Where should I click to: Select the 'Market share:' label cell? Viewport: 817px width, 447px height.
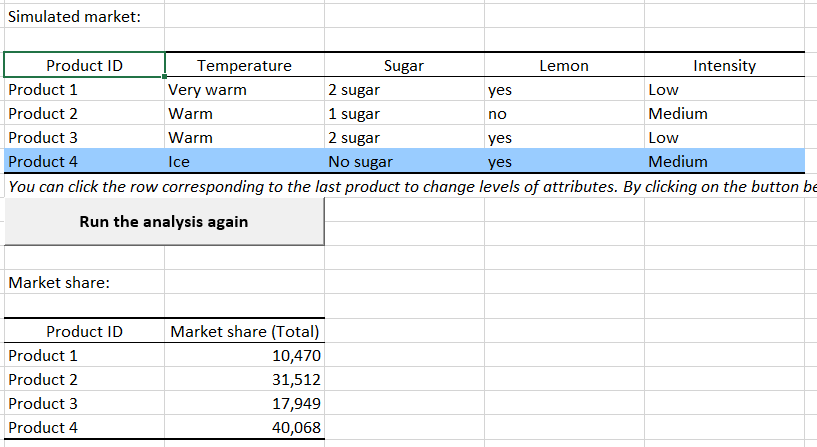[58, 283]
